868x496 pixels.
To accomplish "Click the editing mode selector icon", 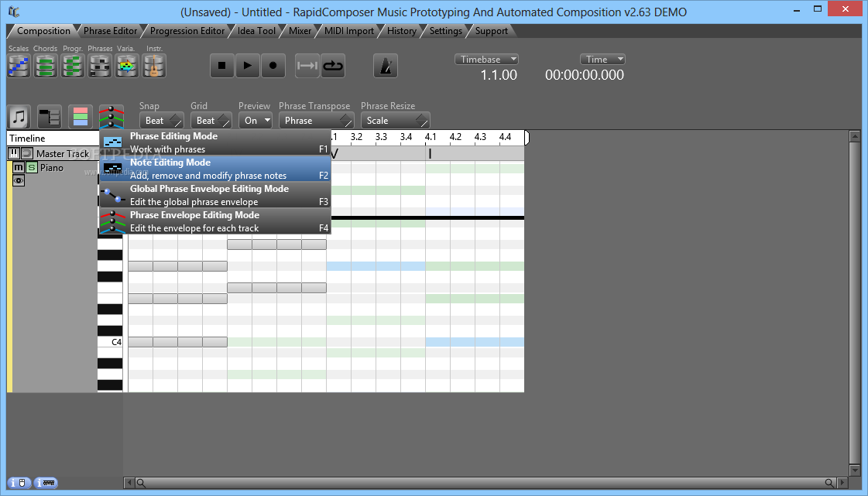I will (112, 117).
